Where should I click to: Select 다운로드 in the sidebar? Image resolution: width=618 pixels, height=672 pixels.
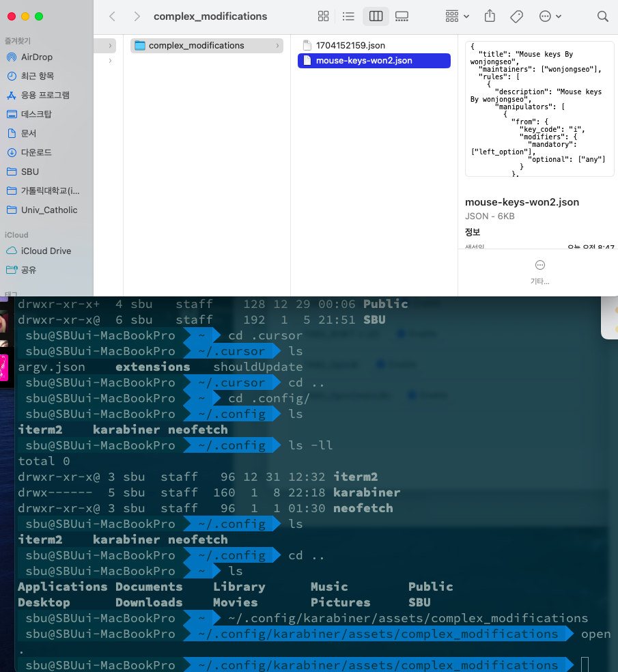pyautogui.click(x=36, y=153)
